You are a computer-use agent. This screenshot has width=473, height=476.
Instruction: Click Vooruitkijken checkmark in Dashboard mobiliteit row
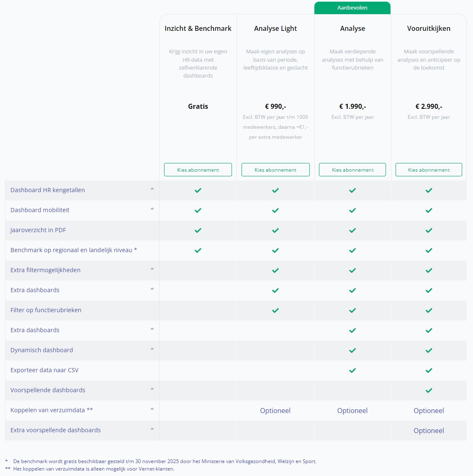tap(428, 210)
